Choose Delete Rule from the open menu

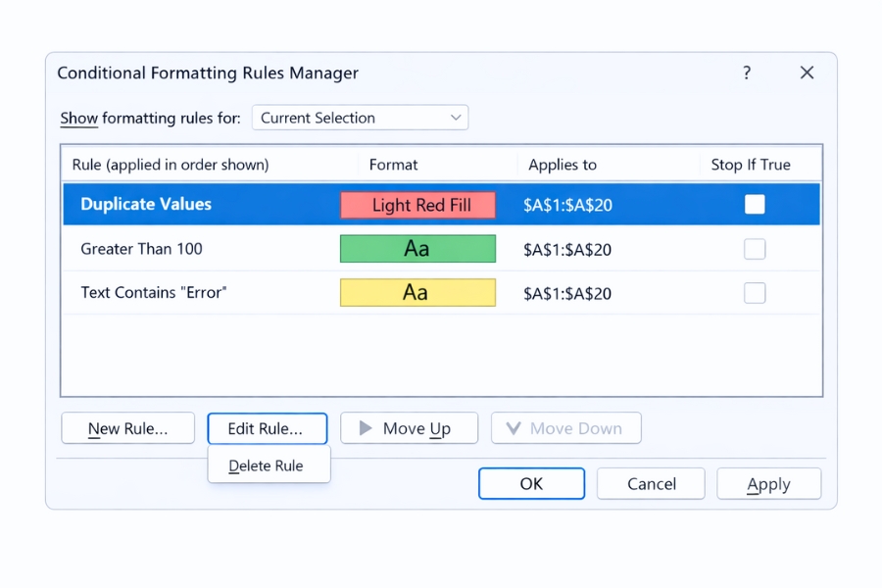pos(269,465)
